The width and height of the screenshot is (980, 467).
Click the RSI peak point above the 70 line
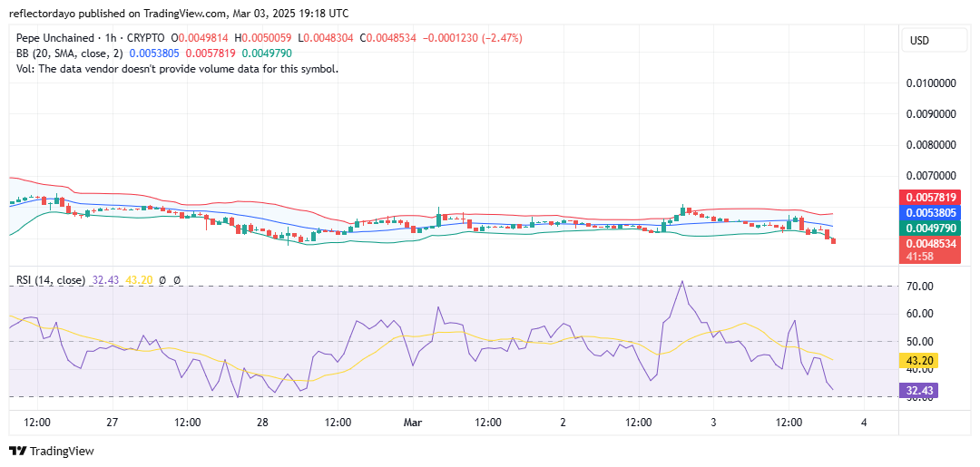point(681,282)
